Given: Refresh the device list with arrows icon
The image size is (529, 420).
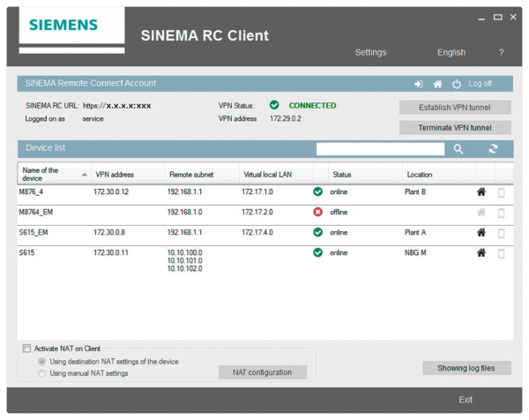Looking at the screenshot, I should (493, 148).
